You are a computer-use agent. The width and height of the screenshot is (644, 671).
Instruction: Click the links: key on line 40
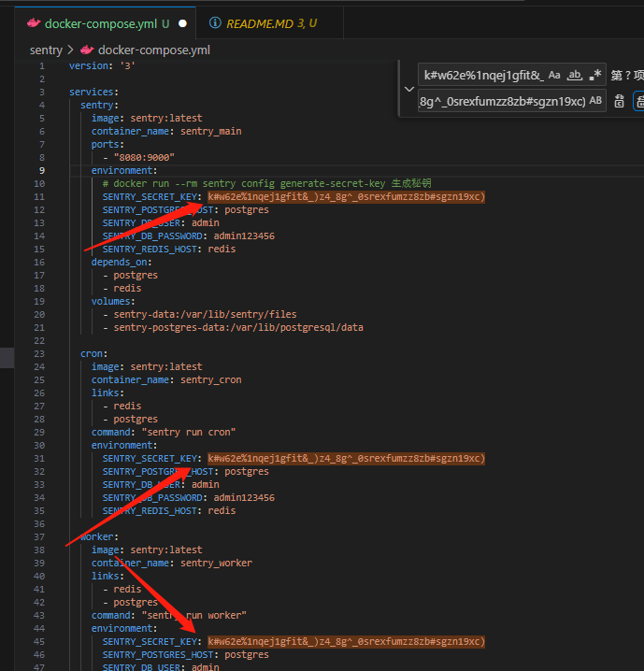pyautogui.click(x=107, y=576)
